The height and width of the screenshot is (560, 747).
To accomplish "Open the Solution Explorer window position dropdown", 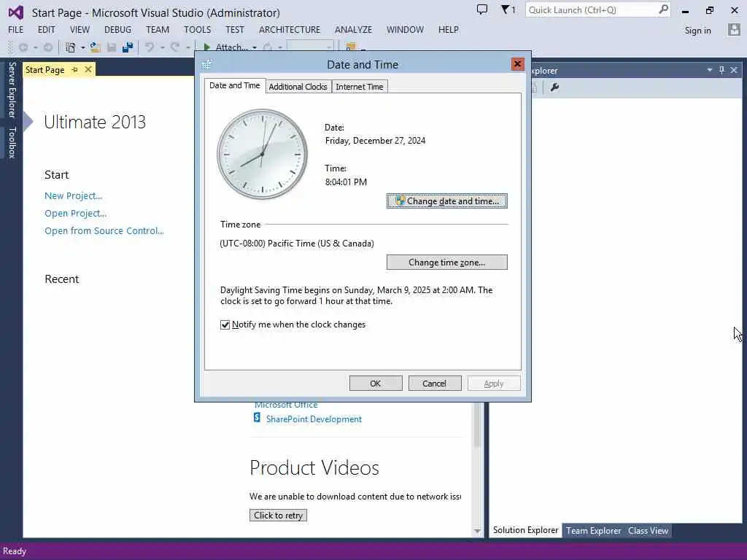I will tap(709, 70).
